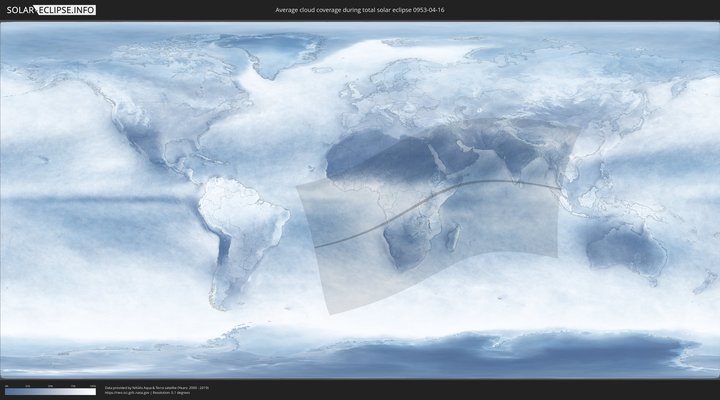The width and height of the screenshot is (720, 400).
Task: Click the cloud coverage color gradient legend
Action: coord(50,391)
